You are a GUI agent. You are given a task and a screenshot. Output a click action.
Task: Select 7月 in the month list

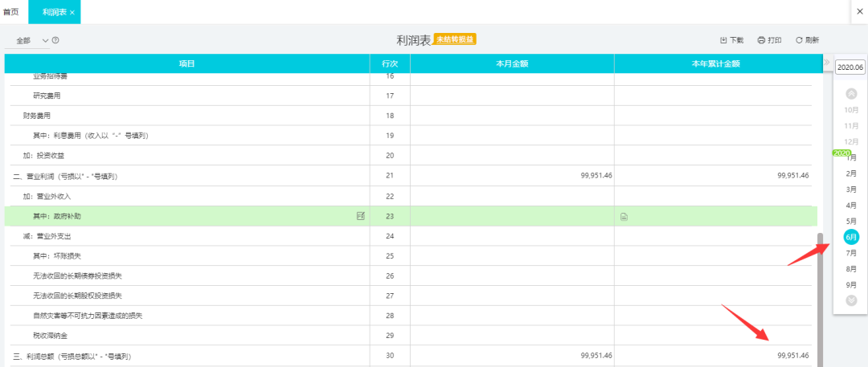point(851,253)
